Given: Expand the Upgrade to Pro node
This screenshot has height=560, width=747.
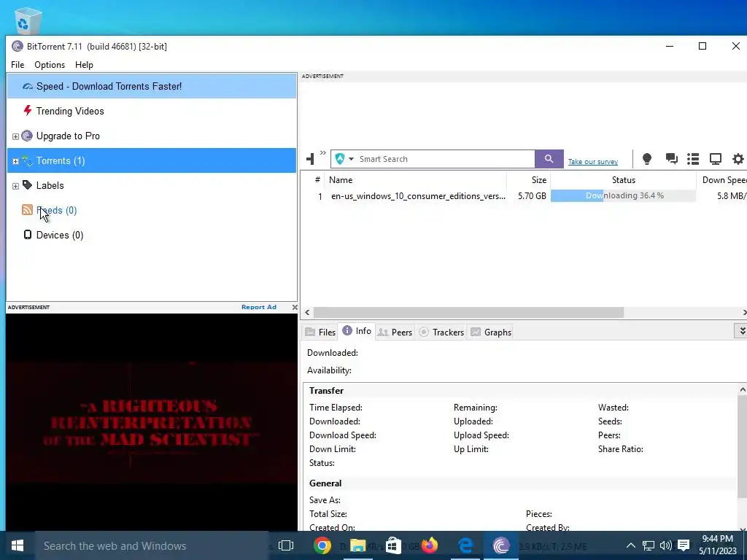Looking at the screenshot, I should click(15, 136).
